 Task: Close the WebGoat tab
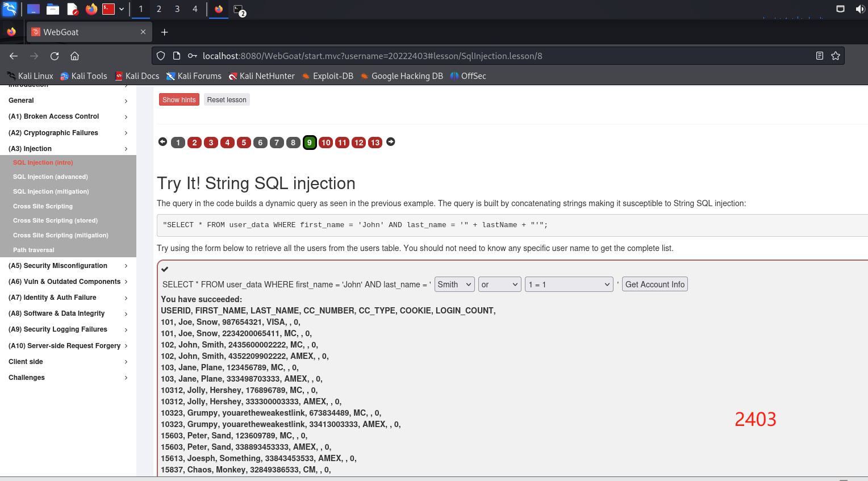(143, 32)
